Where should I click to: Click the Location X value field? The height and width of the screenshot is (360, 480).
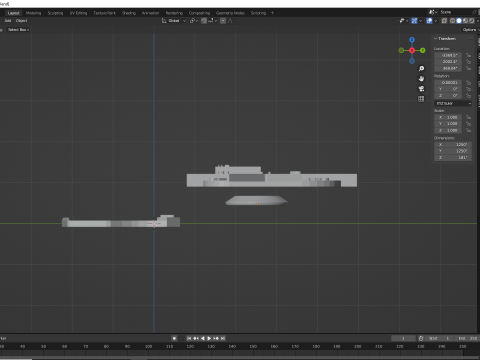click(x=448, y=55)
